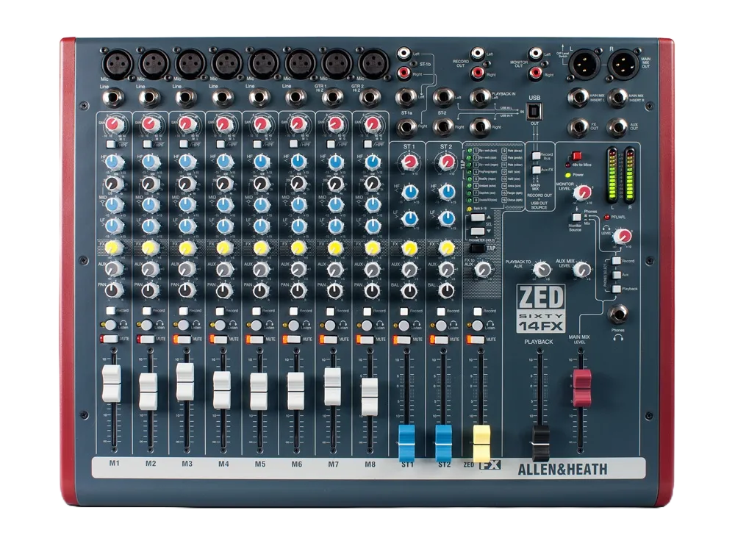Grab the blue ST1 fader
This screenshot has width=735, height=560.
406,443
